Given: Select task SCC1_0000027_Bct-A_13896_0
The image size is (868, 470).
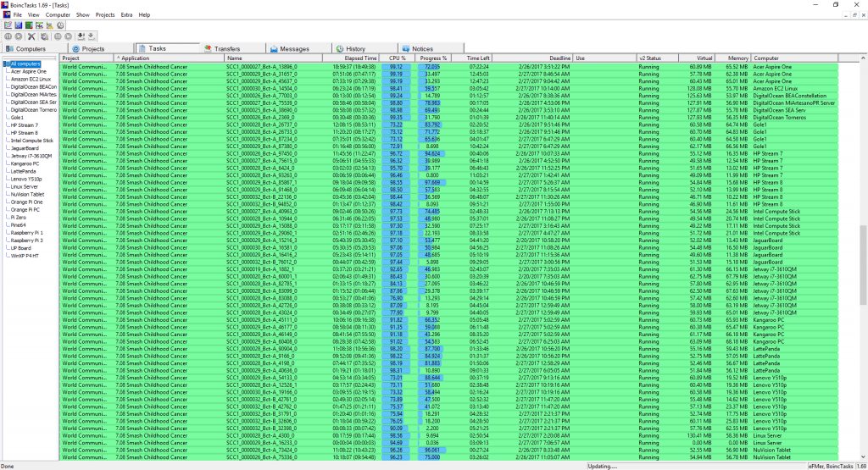Looking at the screenshot, I should 261,67.
